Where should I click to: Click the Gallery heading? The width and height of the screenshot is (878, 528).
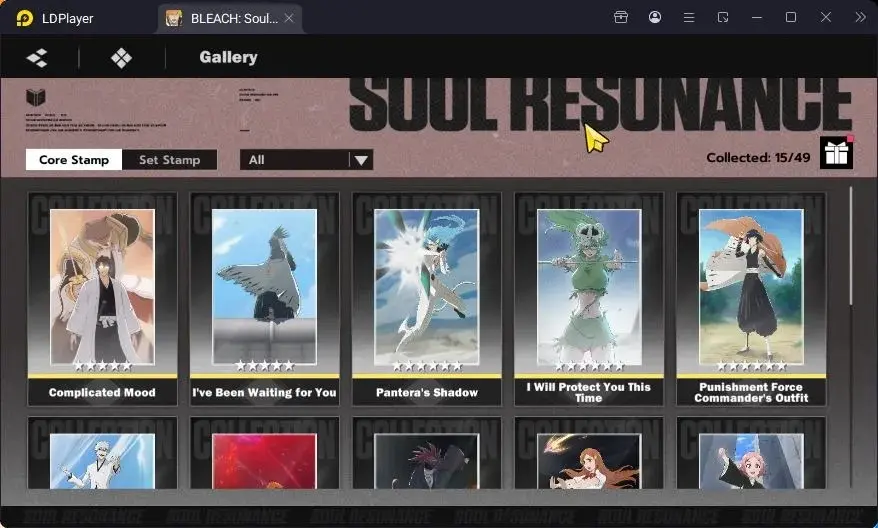[228, 57]
